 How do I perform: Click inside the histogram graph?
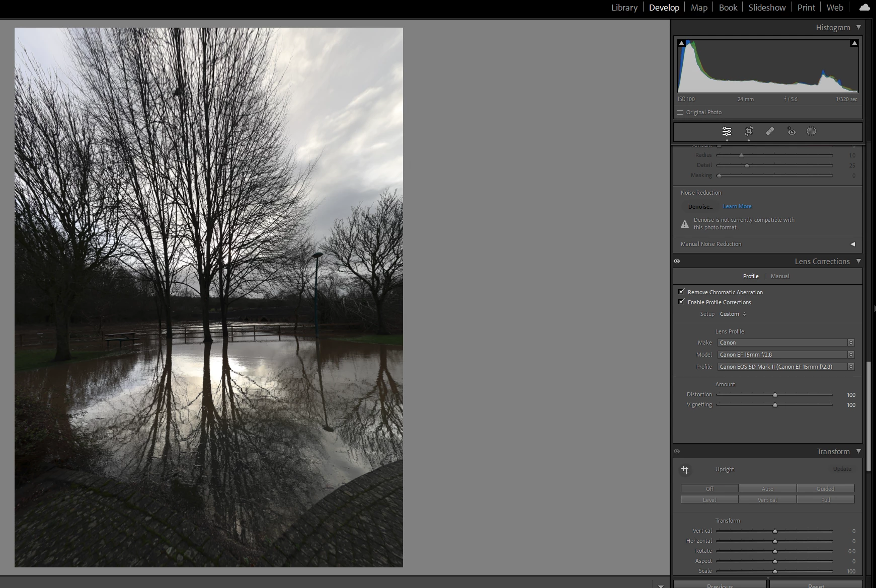coord(768,66)
